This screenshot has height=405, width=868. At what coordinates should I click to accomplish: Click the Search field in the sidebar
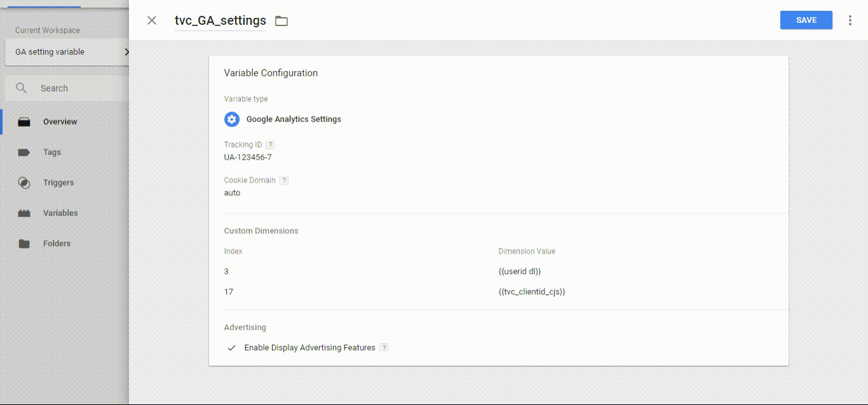76,88
